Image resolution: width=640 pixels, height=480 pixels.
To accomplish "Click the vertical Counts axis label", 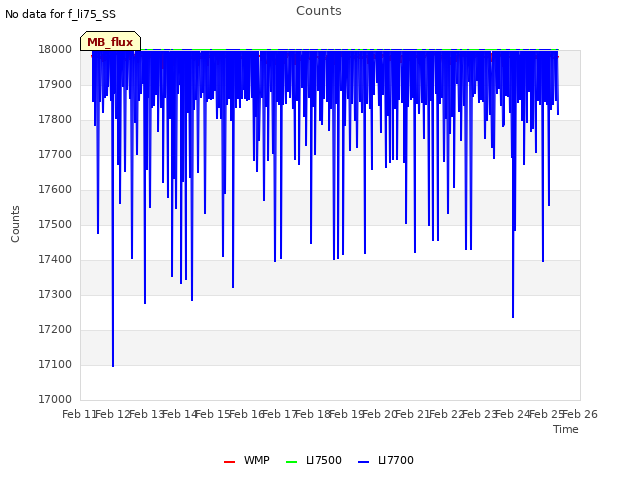I will [x=15, y=224].
